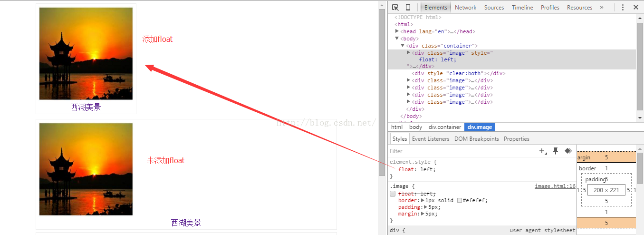Select the <html> opening tag row
The width and height of the screenshot is (644, 235).
coord(404,24)
